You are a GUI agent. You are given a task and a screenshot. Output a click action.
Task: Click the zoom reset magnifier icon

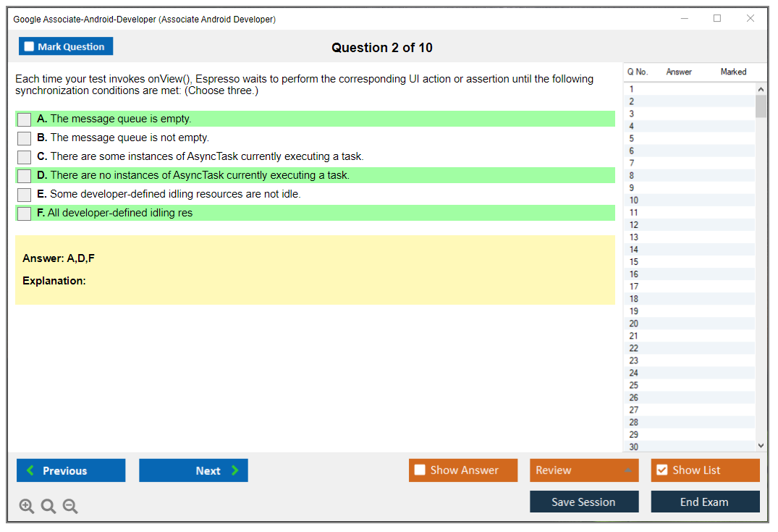tap(48, 507)
